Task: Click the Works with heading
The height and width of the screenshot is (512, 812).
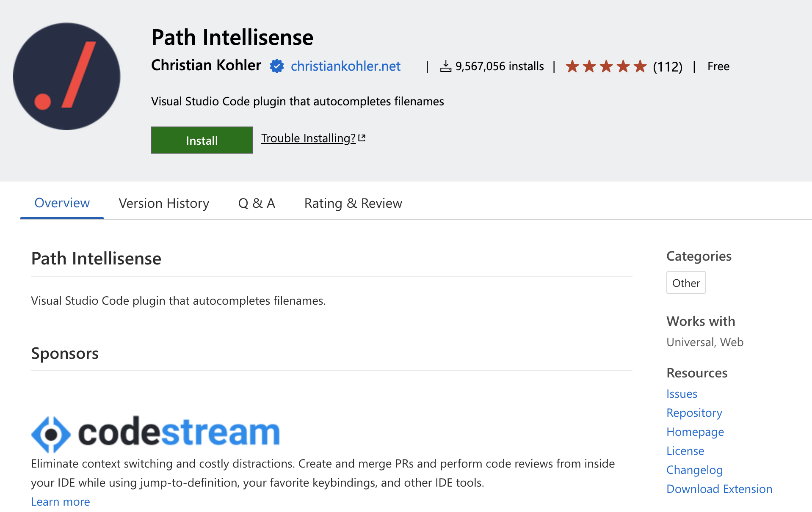Action: click(701, 321)
